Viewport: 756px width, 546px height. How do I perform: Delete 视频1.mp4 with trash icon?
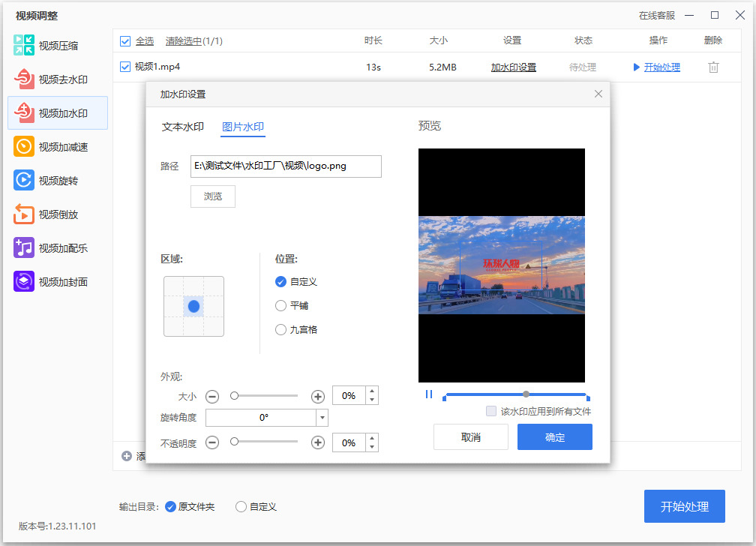point(713,67)
